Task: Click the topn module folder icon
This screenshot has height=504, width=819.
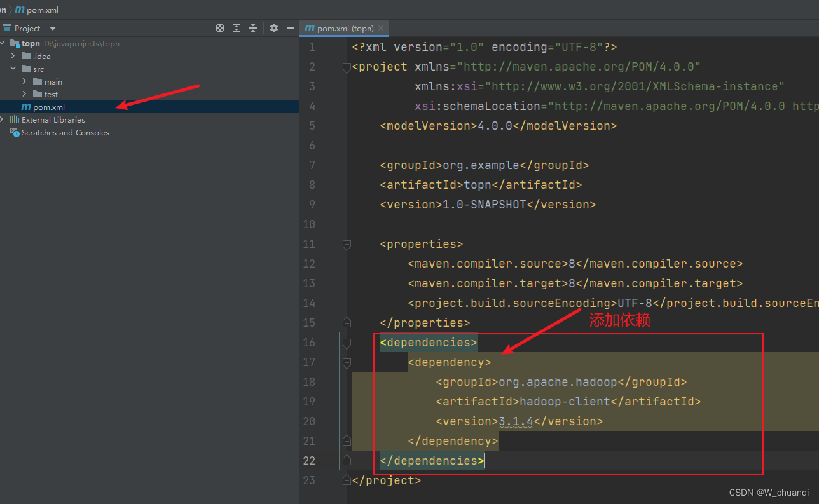Action: pyautogui.click(x=15, y=44)
